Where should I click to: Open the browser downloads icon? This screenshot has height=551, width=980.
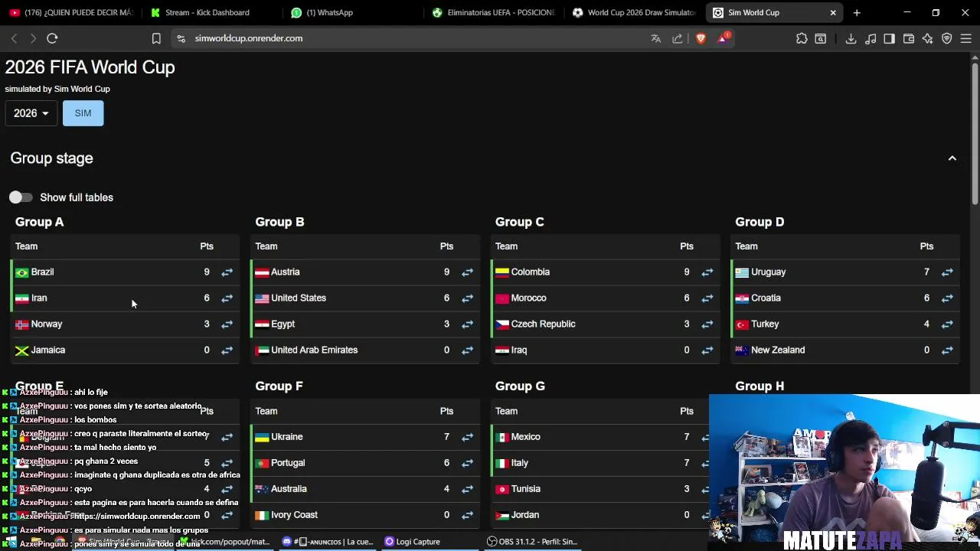pos(851,38)
